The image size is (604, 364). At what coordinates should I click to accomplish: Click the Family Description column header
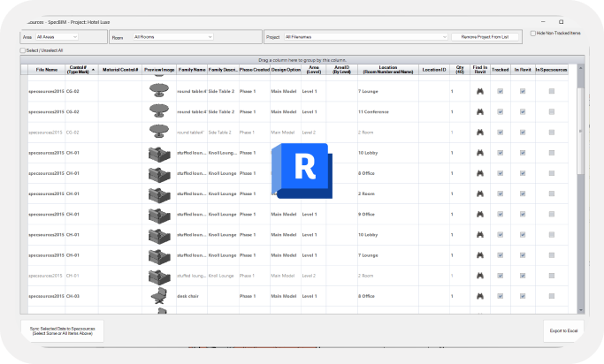[223, 70]
